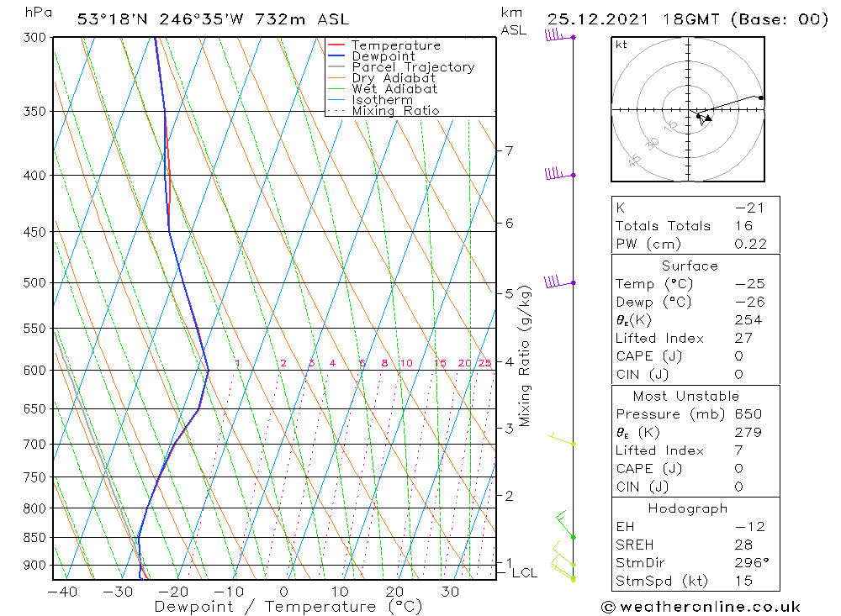Click the 900 pressure level label

tap(35, 565)
